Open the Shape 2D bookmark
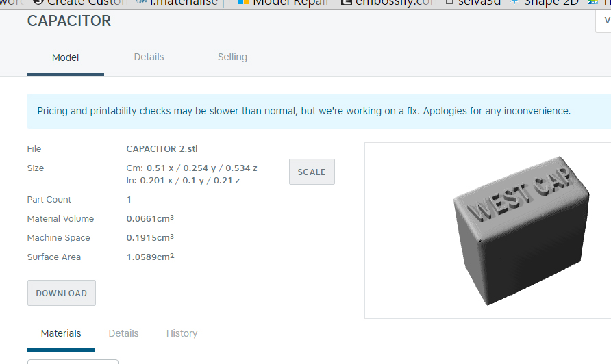This screenshot has height=364, width=611. [x=545, y=3]
